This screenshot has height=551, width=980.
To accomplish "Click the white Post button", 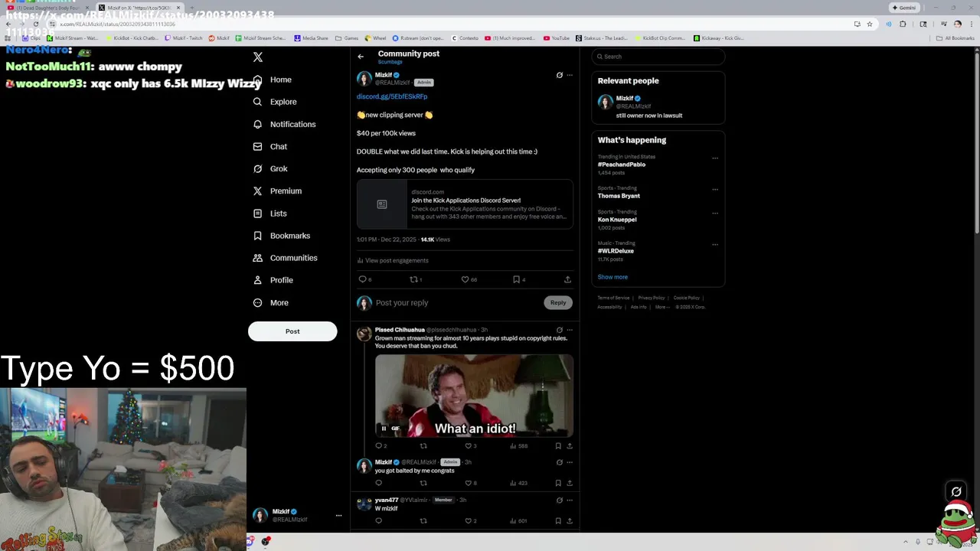I will [292, 331].
